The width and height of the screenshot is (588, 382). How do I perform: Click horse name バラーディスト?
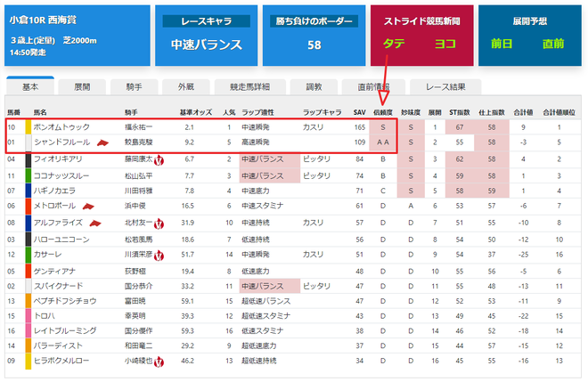tap(58, 345)
